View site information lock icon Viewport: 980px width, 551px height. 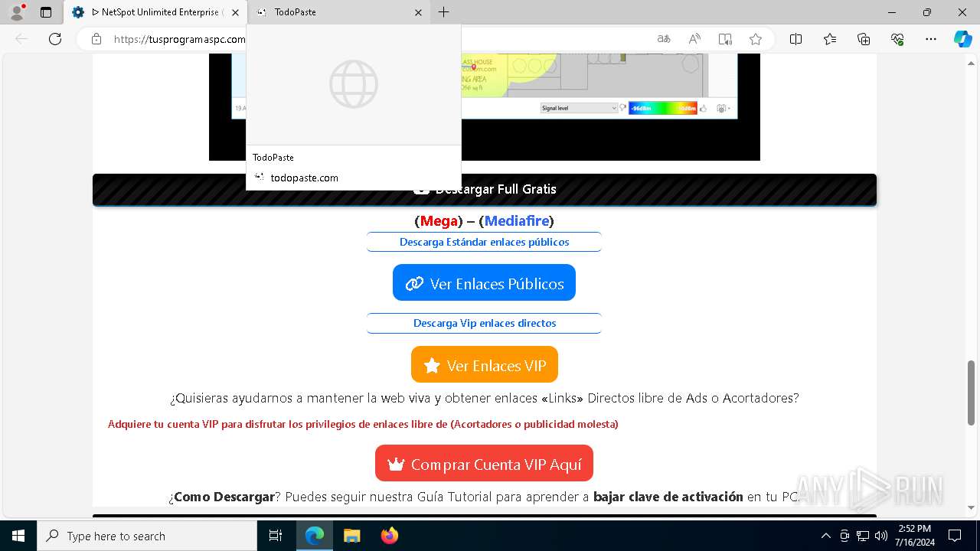click(96, 39)
